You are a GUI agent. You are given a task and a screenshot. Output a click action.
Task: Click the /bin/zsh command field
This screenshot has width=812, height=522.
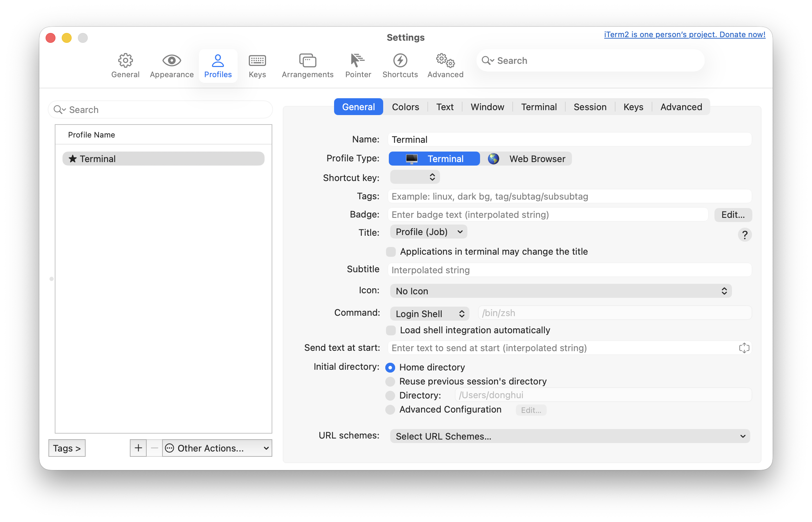[x=615, y=313]
